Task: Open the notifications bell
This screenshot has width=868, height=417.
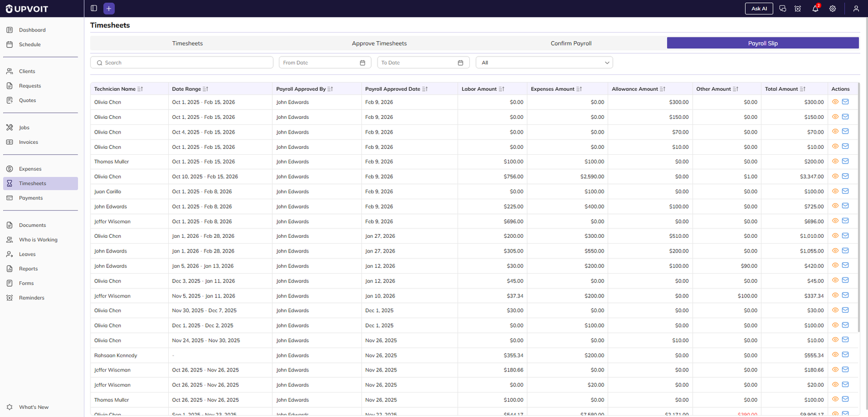Action: [815, 9]
